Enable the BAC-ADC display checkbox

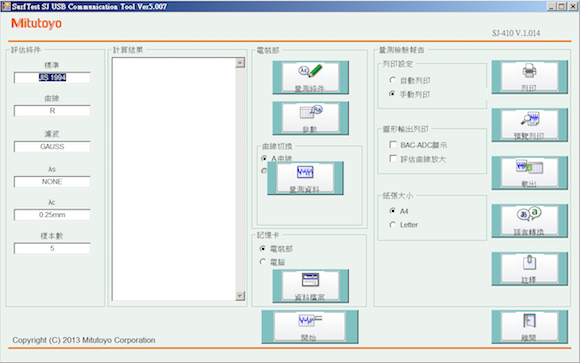point(393,144)
